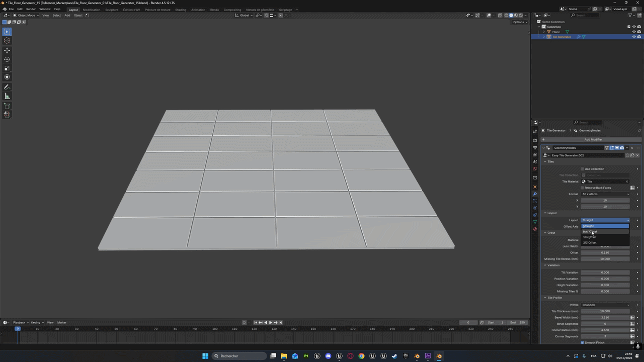Select the Cursor tool in the viewport toolbar

click(7, 40)
